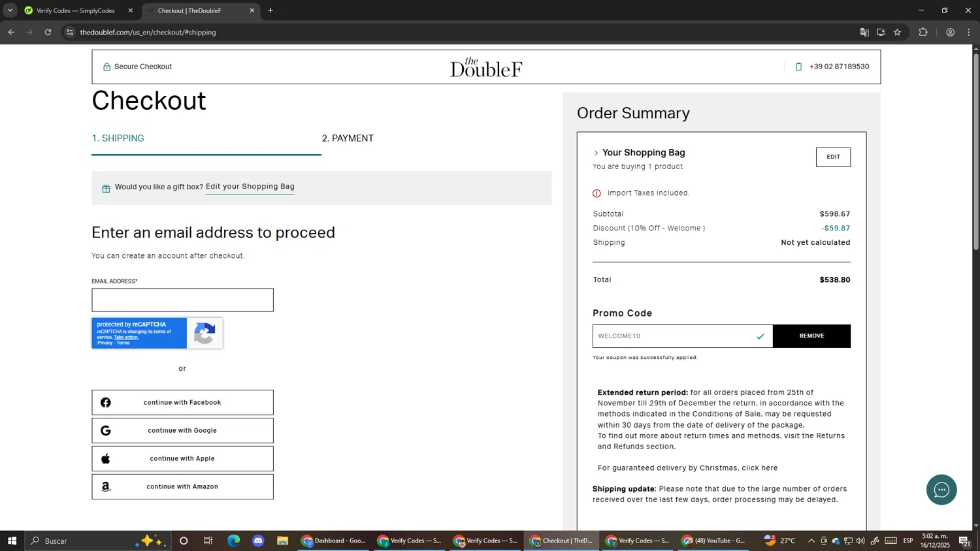The width and height of the screenshot is (980, 551).
Task: Open the tab search dropdown arrow
Action: pyautogui.click(x=10, y=10)
